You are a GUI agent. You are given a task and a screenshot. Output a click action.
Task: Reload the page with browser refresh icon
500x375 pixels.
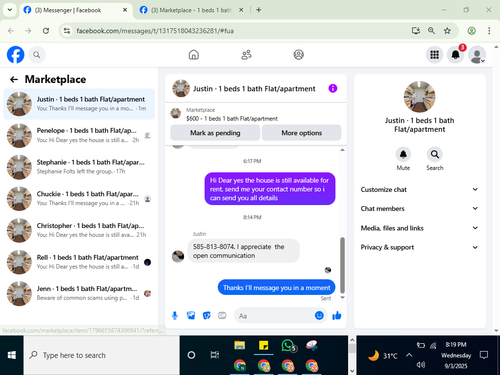(46, 31)
